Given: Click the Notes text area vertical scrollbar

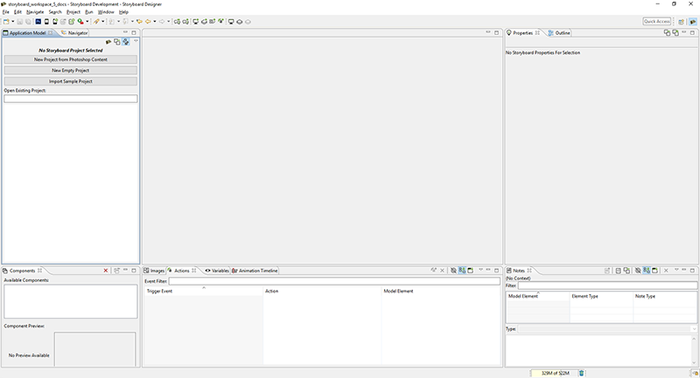Looking at the screenshot, I should pos(694,350).
